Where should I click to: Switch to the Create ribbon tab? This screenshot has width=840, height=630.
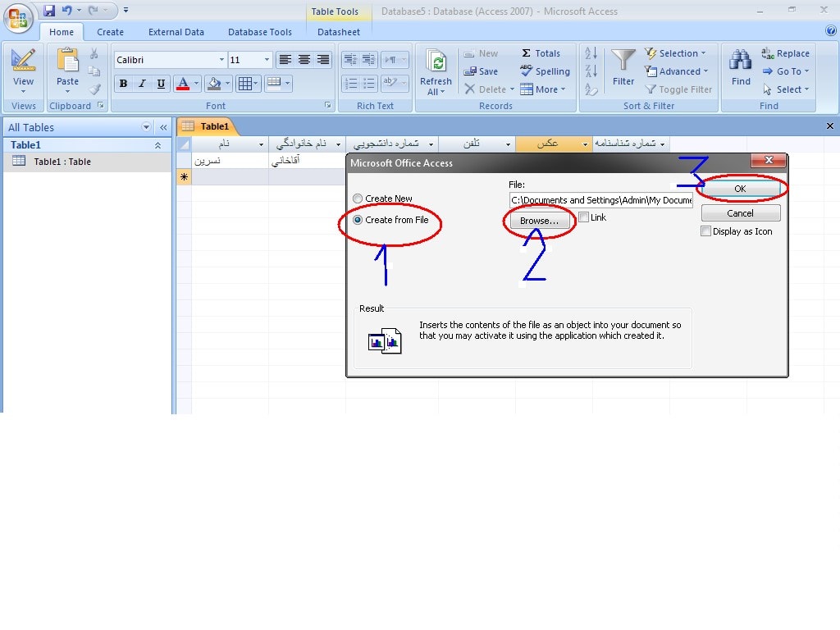111,32
